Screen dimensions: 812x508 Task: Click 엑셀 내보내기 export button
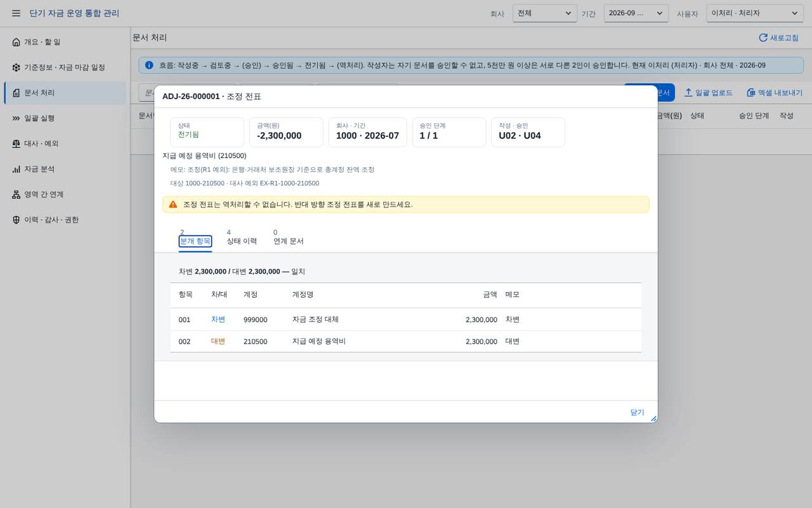click(x=775, y=93)
